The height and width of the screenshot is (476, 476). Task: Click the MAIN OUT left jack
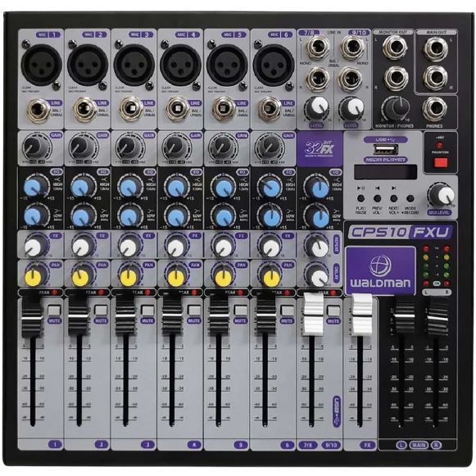[x=436, y=48]
